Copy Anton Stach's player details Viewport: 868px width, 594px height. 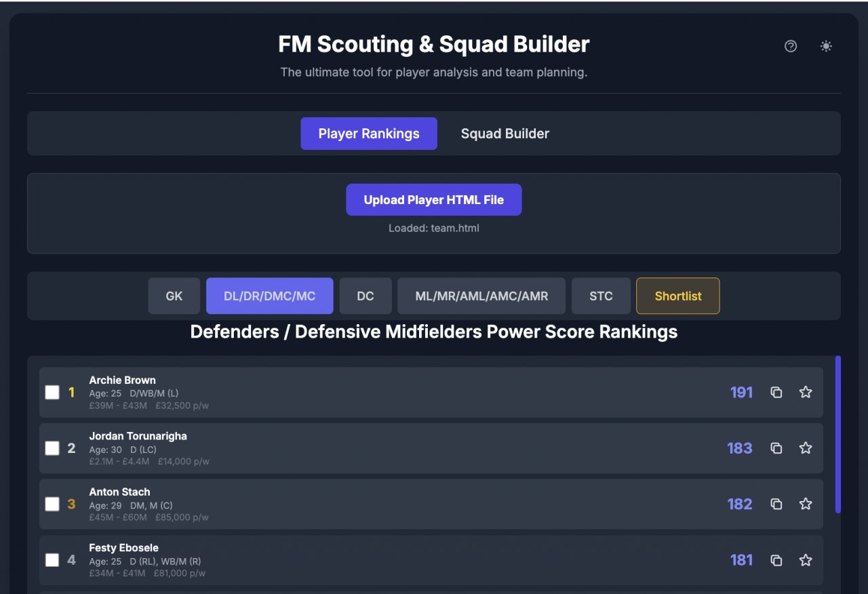pos(776,504)
